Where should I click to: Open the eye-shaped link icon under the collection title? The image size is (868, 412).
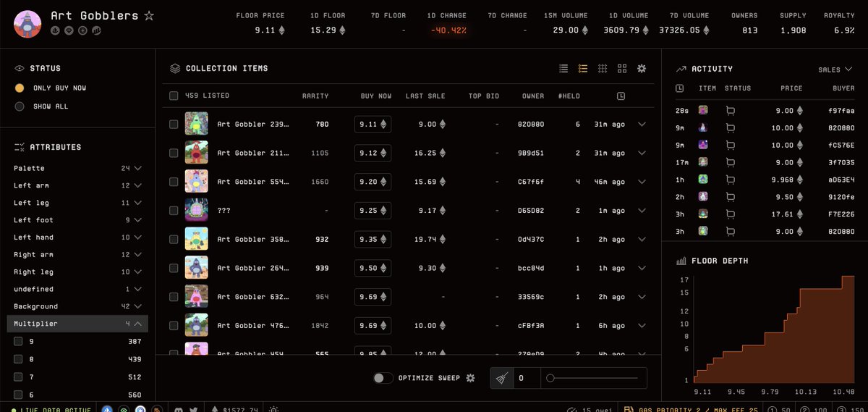point(69,30)
